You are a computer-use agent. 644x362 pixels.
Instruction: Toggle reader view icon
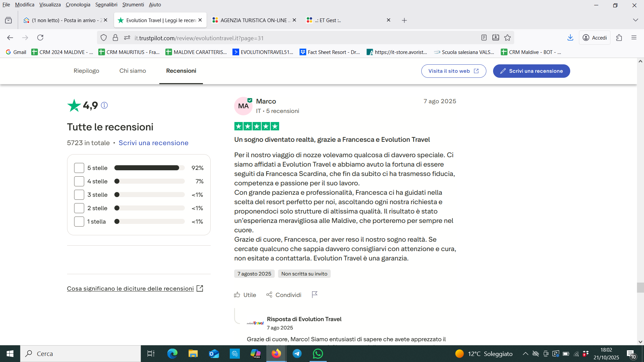coord(484,38)
